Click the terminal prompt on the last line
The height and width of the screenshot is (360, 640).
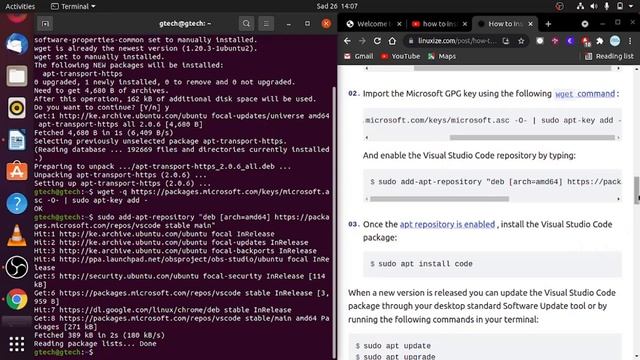(x=64, y=352)
